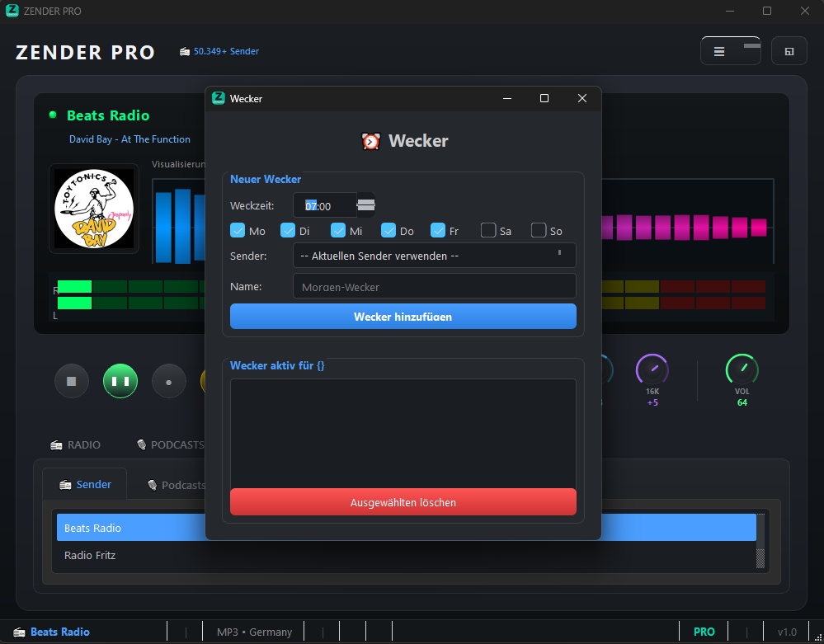Screen dimensions: 824x644
Task: Switch to the RADIO main tab
Action: [76, 445]
